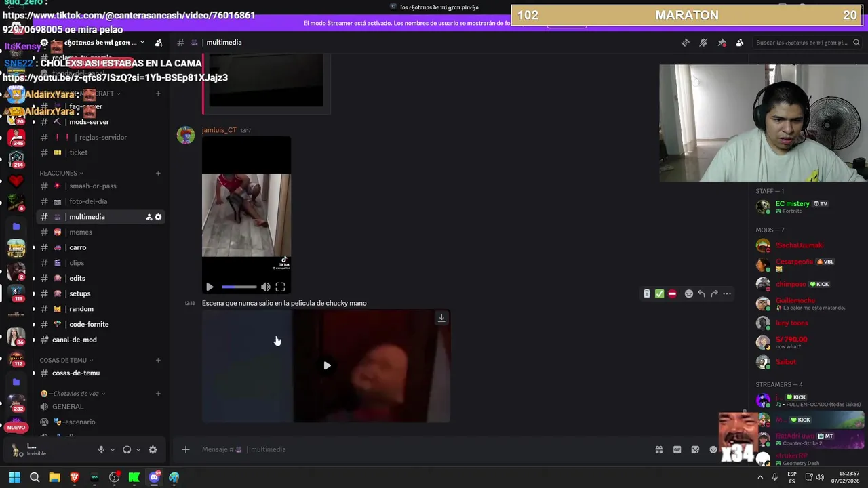Add red no-entry reaction on hovered message
868x488 pixels.
[x=672, y=293]
